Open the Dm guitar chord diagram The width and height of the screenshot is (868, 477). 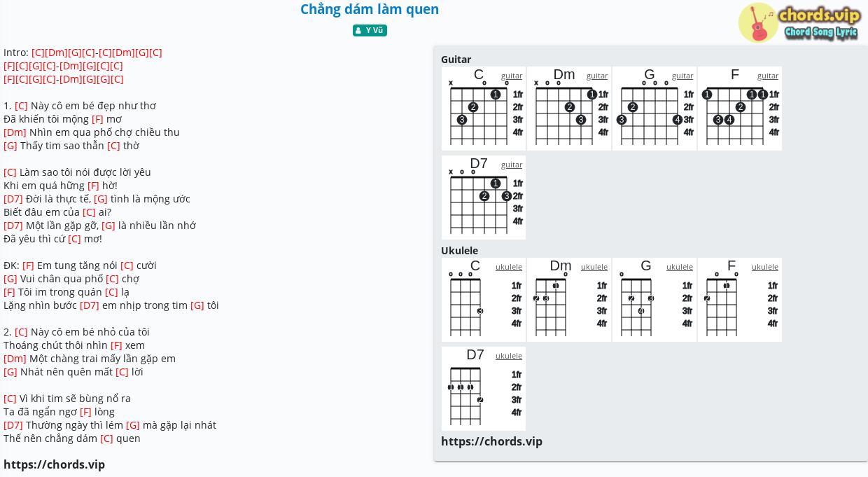(569, 109)
